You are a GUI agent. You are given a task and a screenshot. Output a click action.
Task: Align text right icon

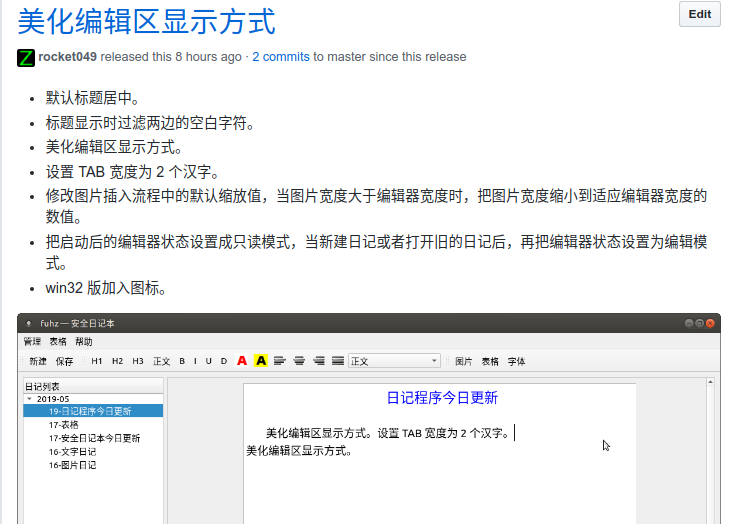click(319, 361)
